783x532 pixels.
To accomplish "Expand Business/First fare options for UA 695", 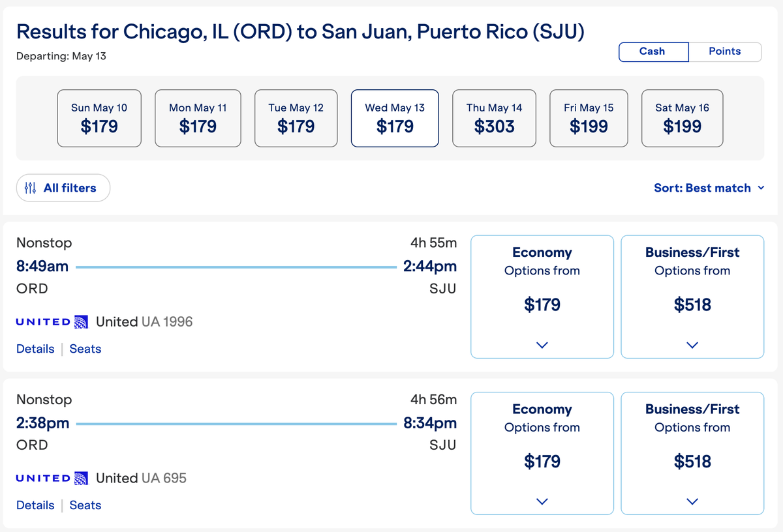I will (692, 501).
